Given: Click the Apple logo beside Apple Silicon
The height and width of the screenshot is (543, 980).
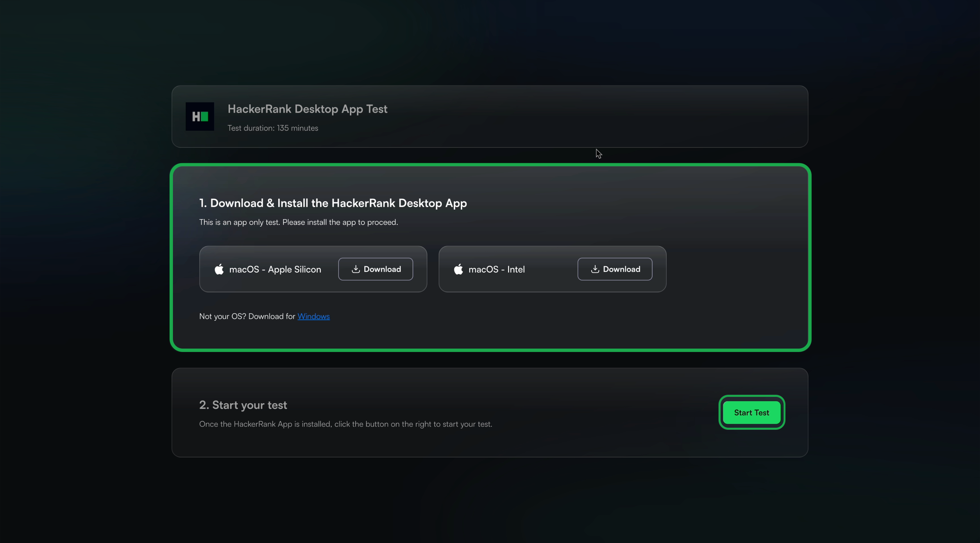Looking at the screenshot, I should [x=219, y=269].
